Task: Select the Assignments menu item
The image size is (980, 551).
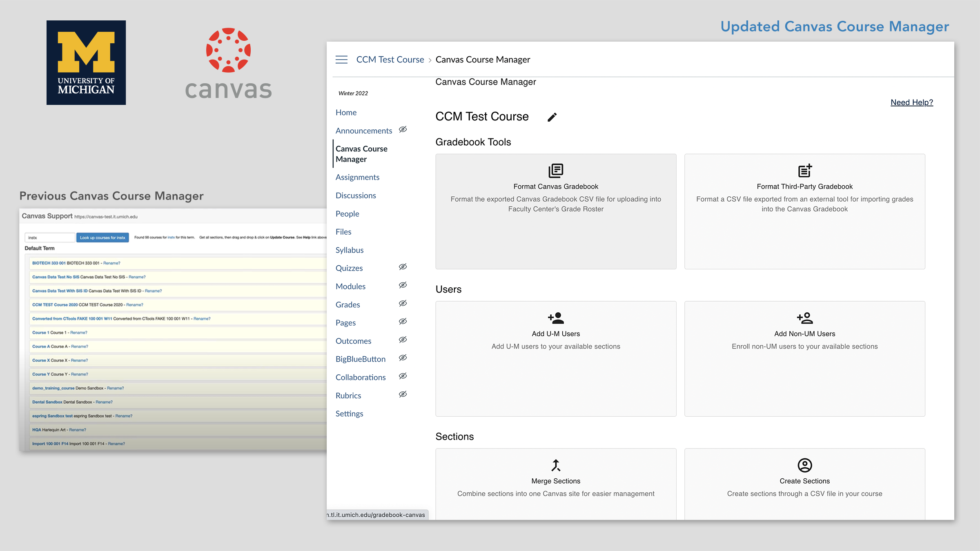Action: coord(357,177)
